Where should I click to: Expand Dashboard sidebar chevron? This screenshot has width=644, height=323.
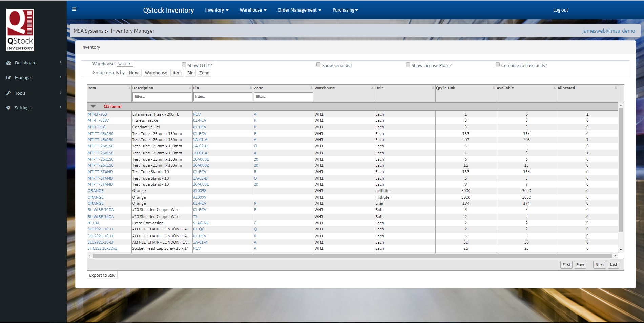(x=61, y=63)
